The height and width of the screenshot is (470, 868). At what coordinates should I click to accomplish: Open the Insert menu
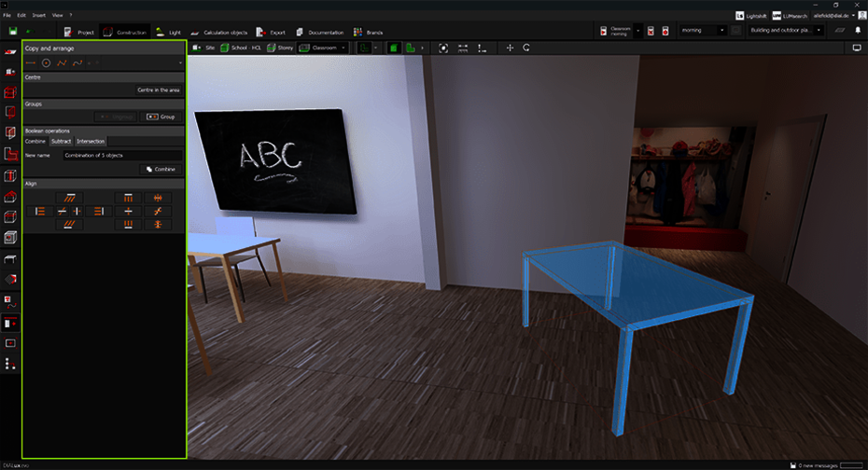38,16
